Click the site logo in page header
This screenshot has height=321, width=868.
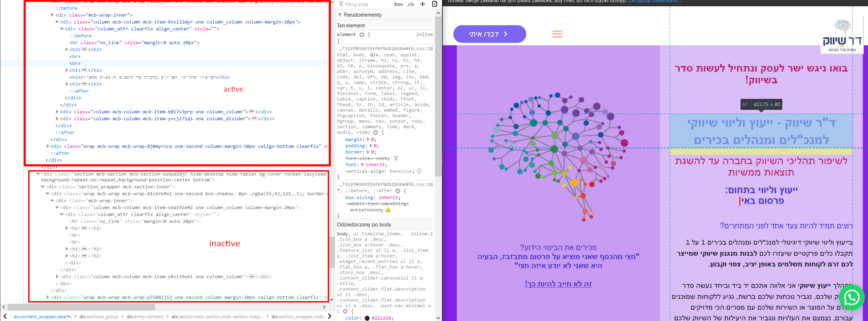[842, 36]
